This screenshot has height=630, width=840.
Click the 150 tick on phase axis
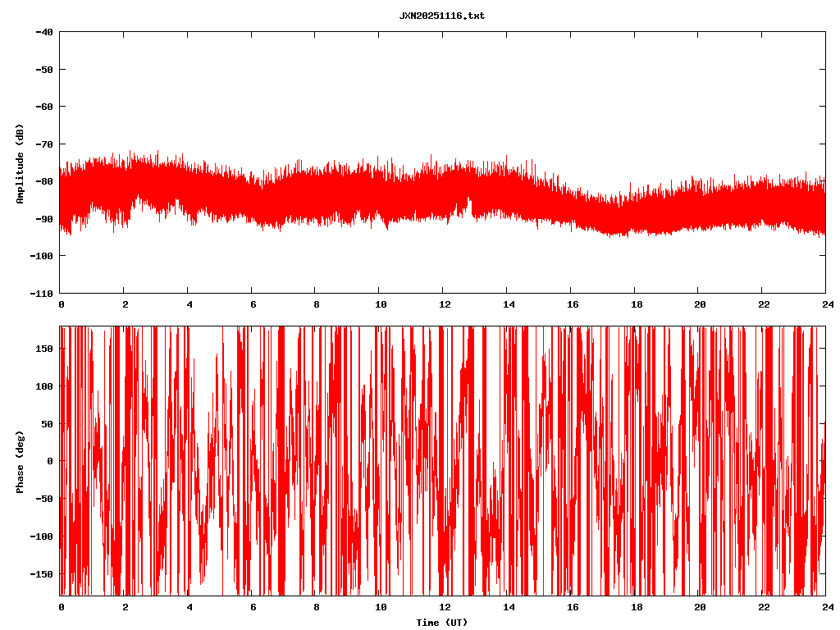44,349
